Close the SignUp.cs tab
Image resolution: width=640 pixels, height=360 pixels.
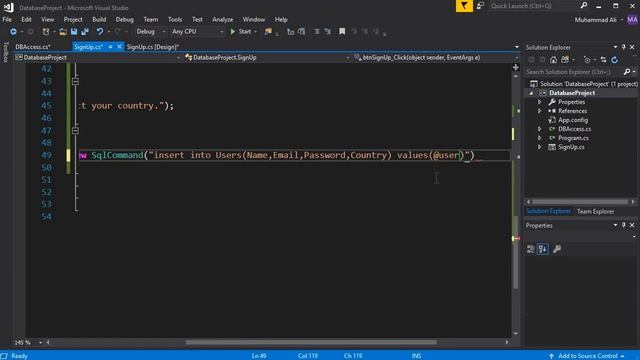(x=119, y=47)
